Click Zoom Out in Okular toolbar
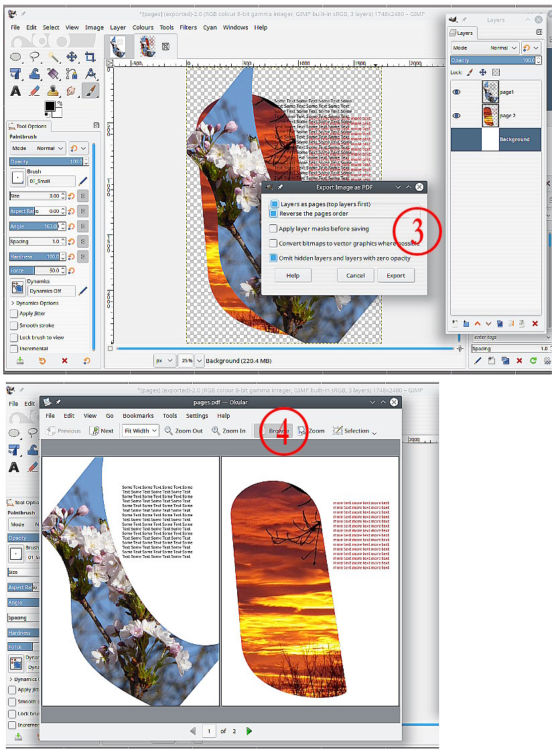 pyautogui.click(x=184, y=431)
